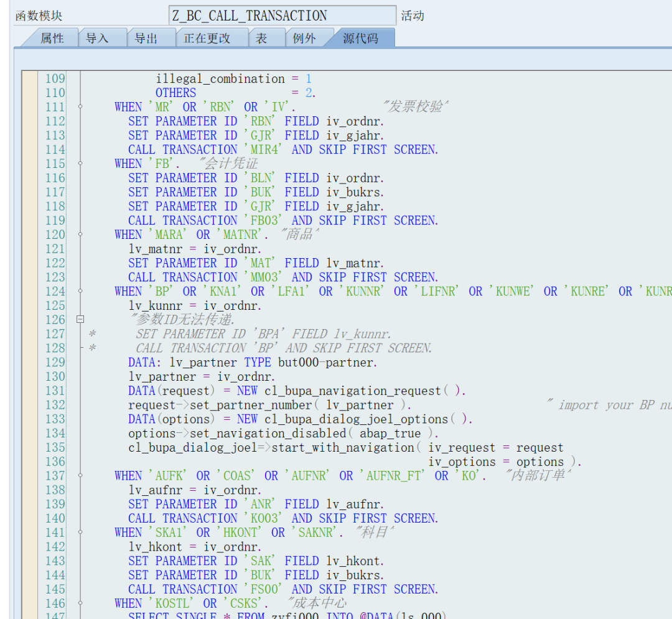
Task: Open the 属性 tab
Action: point(52,38)
